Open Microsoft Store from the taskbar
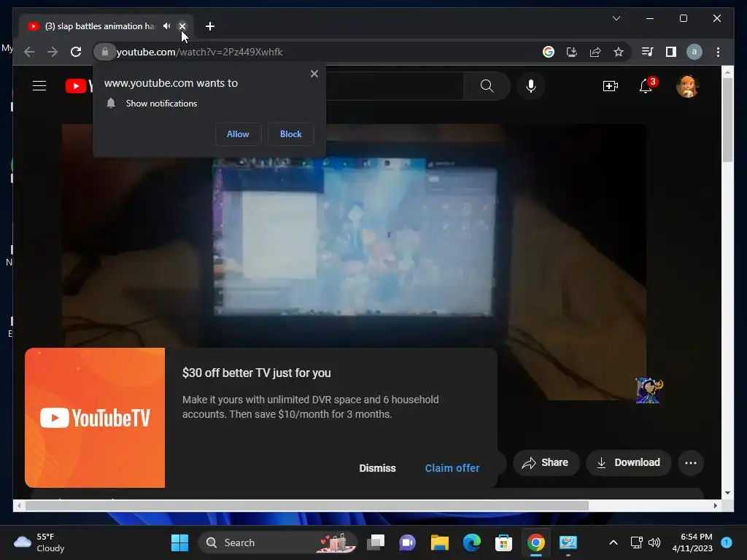 coord(503,542)
